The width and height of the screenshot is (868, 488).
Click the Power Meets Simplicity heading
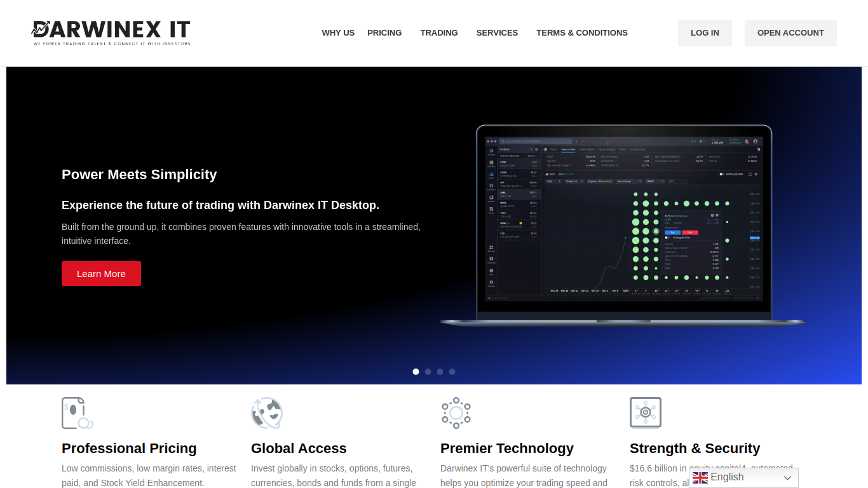[139, 175]
